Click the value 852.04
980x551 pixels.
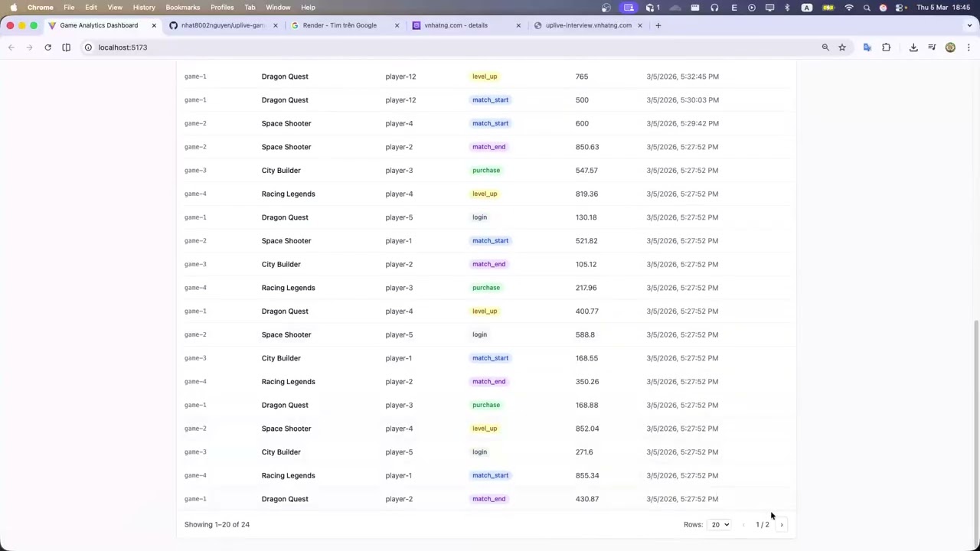(587, 429)
